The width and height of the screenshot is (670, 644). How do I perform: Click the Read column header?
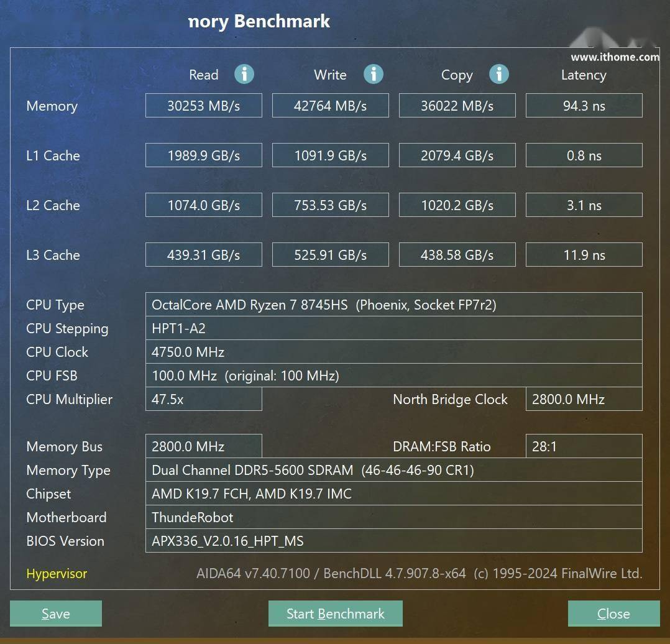coord(204,75)
